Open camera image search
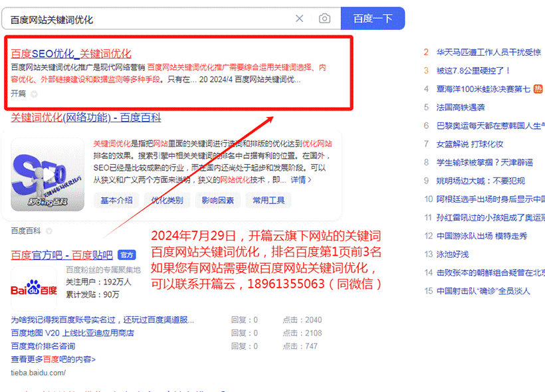The image size is (545, 392). pyautogui.click(x=324, y=19)
